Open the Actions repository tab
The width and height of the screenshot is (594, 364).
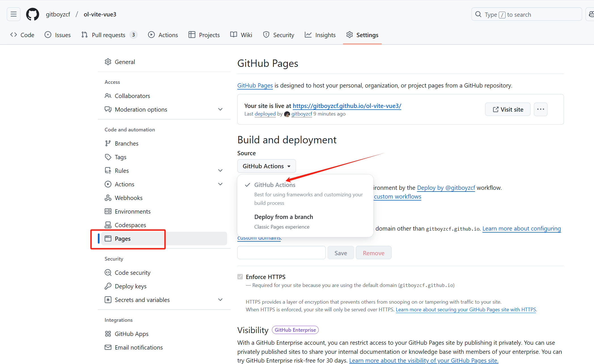tap(163, 35)
